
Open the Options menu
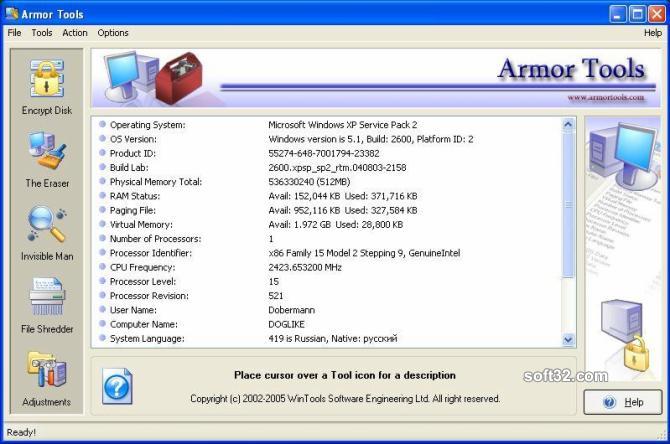coord(113,32)
